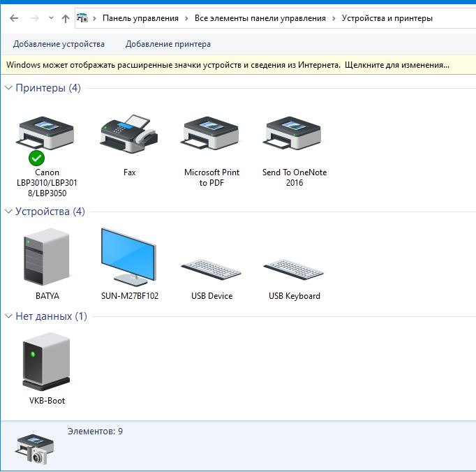Select the Send To OneNote 2016 printer
The height and width of the screenshot is (472, 476).
[294, 134]
